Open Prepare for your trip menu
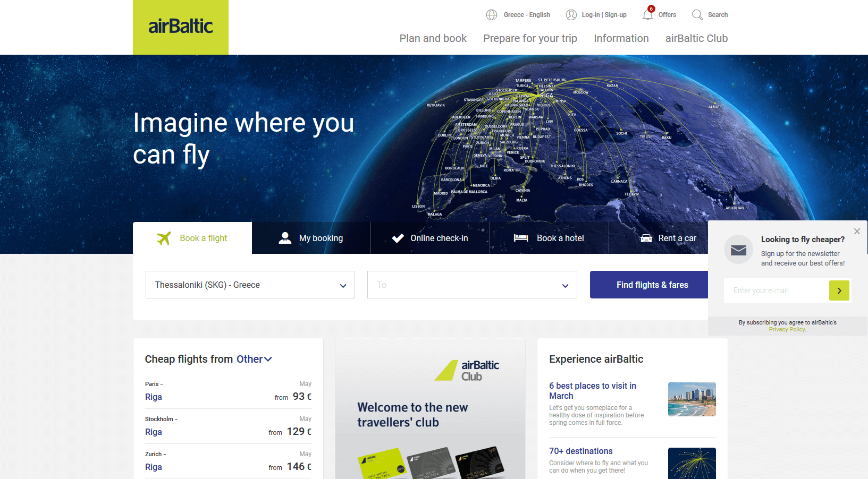Image resolution: width=868 pixels, height=479 pixels. coord(530,38)
